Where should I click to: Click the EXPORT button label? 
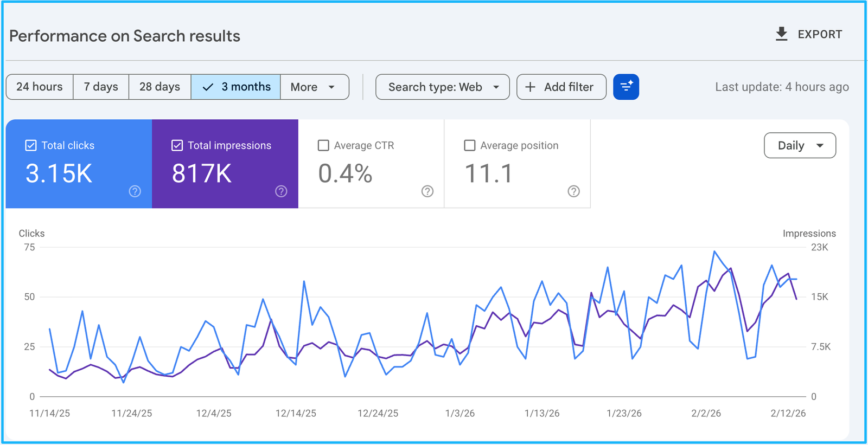820,34
